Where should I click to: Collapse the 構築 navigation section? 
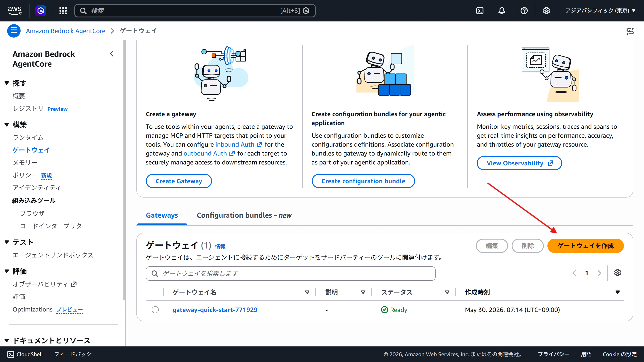[7, 124]
